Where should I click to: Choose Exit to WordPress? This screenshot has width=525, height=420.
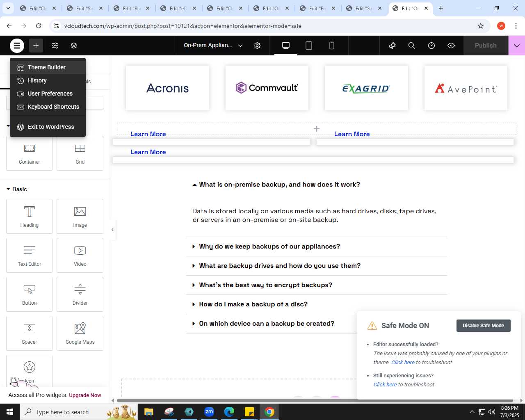[x=48, y=127]
